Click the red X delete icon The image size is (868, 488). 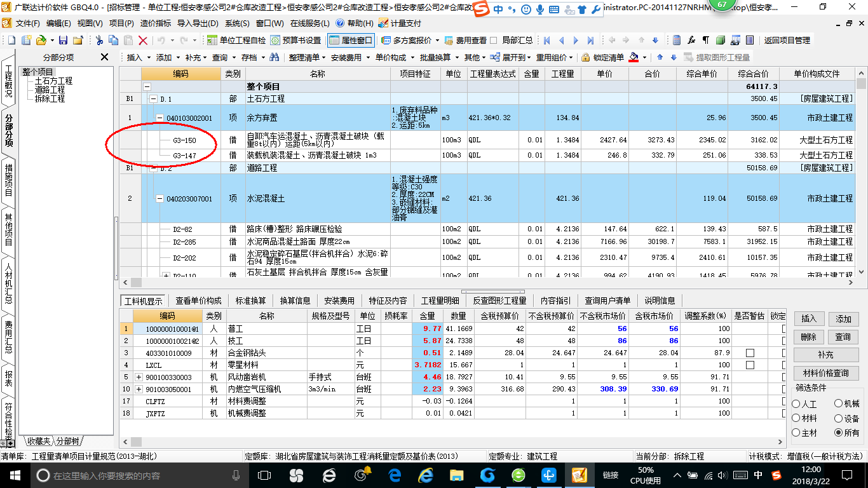coord(143,40)
